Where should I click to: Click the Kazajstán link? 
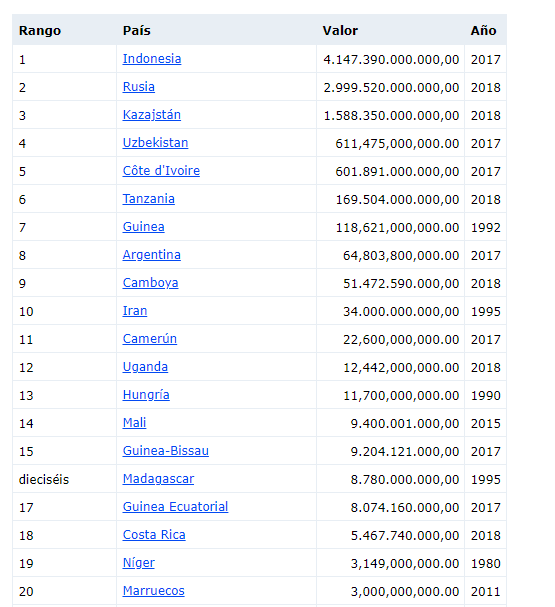click(x=152, y=115)
